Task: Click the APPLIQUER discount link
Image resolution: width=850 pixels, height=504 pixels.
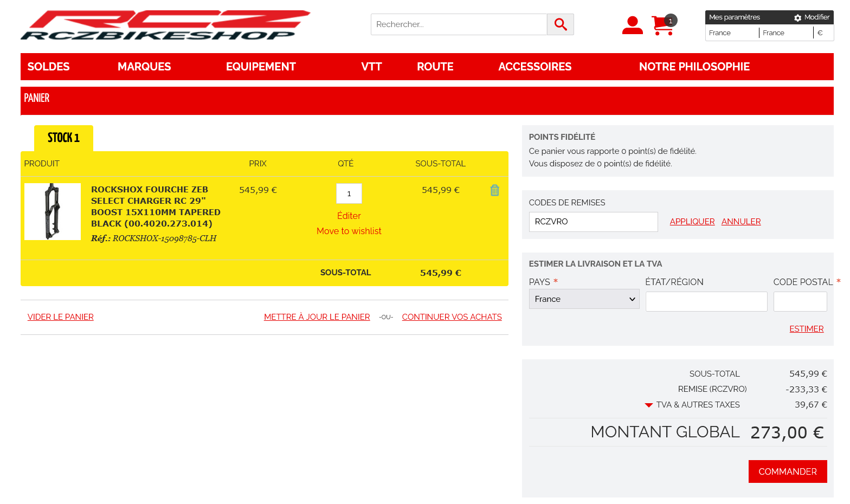Action: pos(692,222)
